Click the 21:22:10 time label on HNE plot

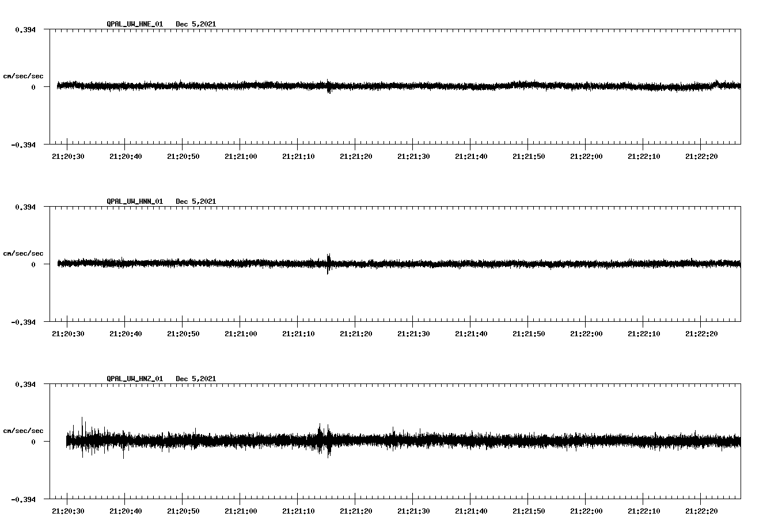point(644,157)
